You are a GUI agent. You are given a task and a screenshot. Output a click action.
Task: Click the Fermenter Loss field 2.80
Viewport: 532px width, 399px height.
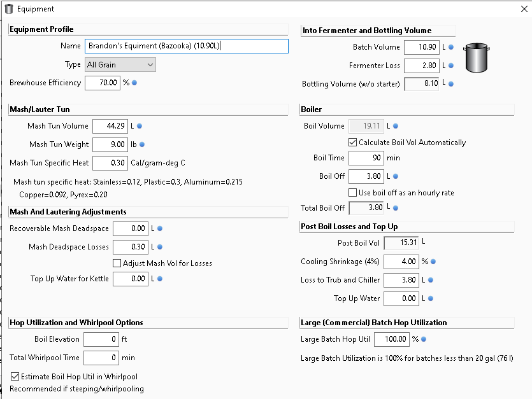click(421, 66)
